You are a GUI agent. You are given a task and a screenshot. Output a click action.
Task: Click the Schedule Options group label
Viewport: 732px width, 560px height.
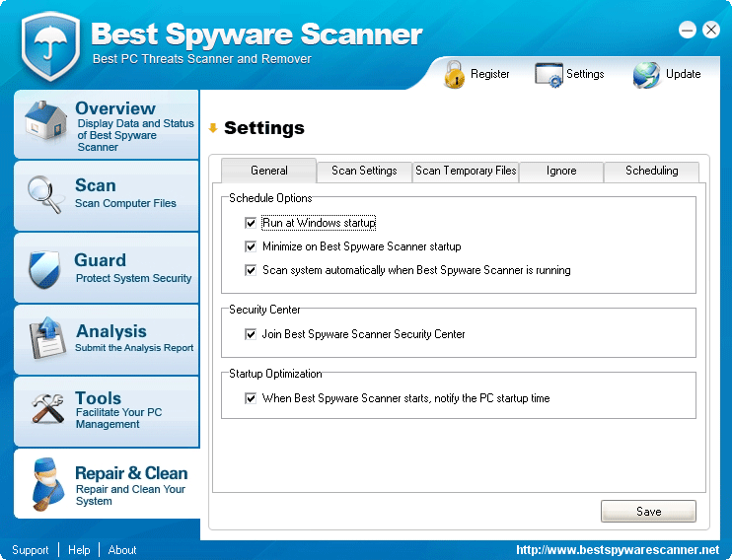270,198
